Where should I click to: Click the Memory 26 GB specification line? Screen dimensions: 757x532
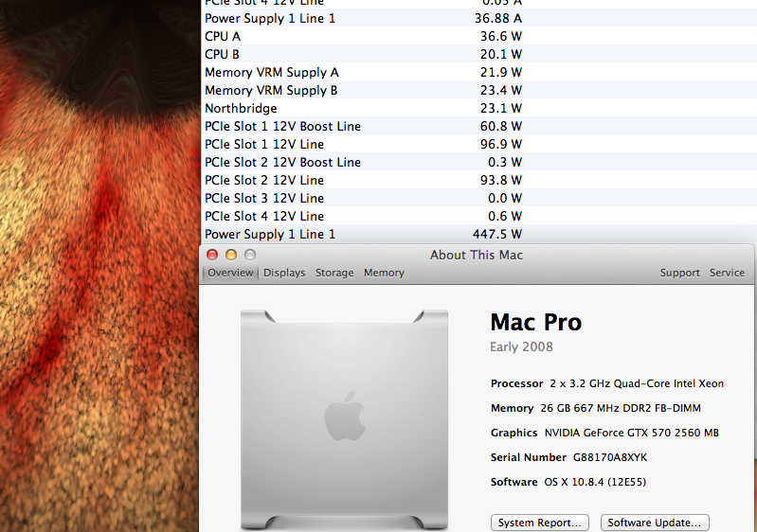pyautogui.click(x=596, y=408)
